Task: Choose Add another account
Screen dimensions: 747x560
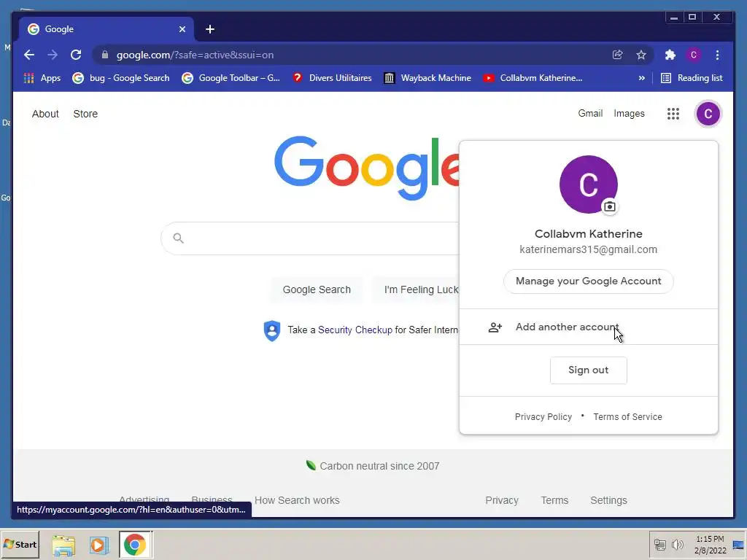Action: point(589,327)
